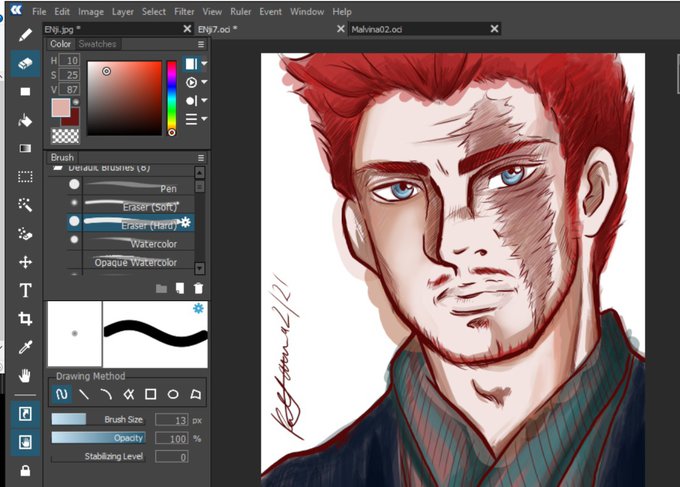Click the Brush Size slider
The height and width of the screenshot is (487, 680).
(x=98, y=419)
